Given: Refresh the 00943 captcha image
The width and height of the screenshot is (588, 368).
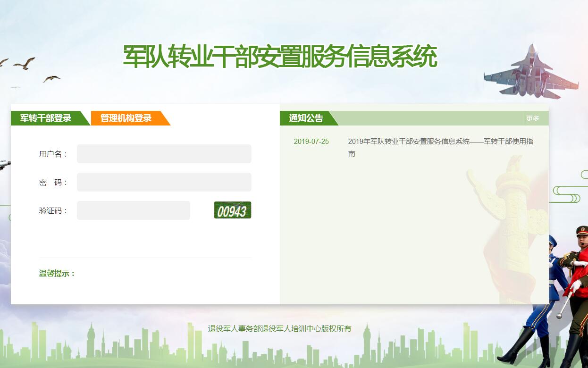Looking at the screenshot, I should (232, 210).
